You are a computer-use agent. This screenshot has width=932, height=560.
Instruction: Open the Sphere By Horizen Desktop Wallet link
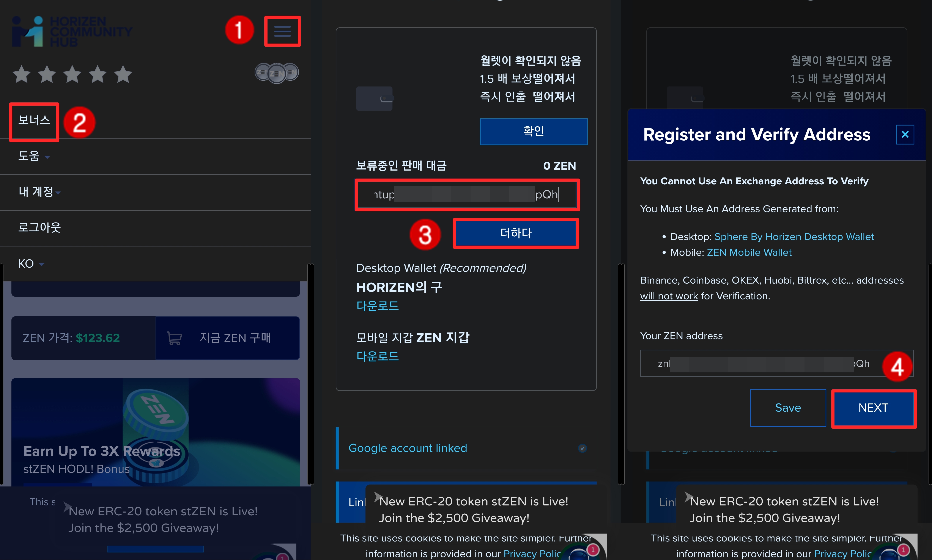(x=794, y=237)
